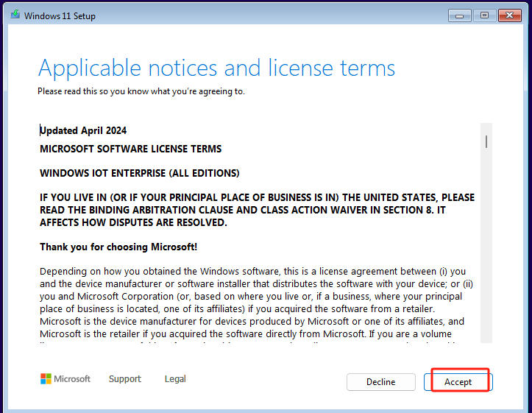Open the Support link
532x413 pixels.
125,378
